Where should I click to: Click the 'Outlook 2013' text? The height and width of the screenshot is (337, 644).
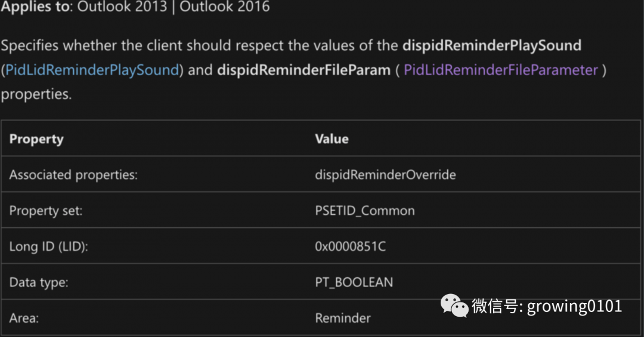122,7
